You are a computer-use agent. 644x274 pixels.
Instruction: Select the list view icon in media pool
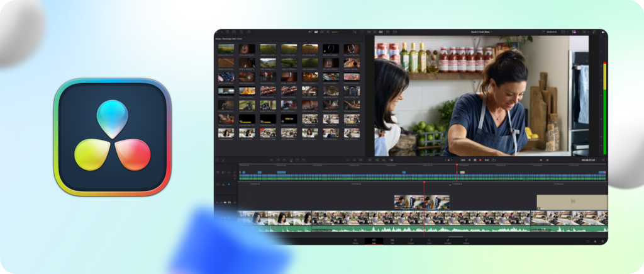328,31
